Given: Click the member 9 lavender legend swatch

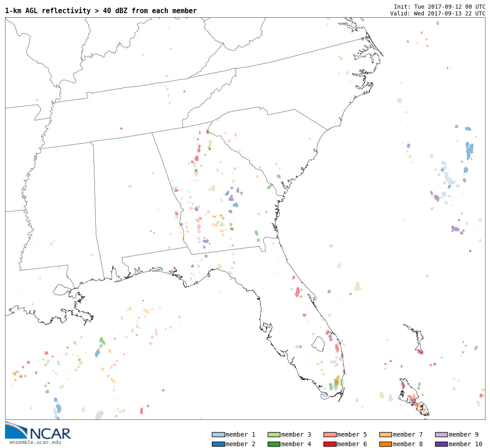Looking at the screenshot, I should tap(441, 434).
